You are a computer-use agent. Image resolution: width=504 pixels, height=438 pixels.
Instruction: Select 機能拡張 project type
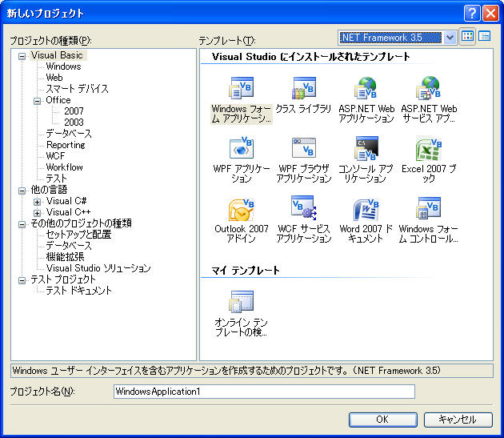[x=66, y=257]
